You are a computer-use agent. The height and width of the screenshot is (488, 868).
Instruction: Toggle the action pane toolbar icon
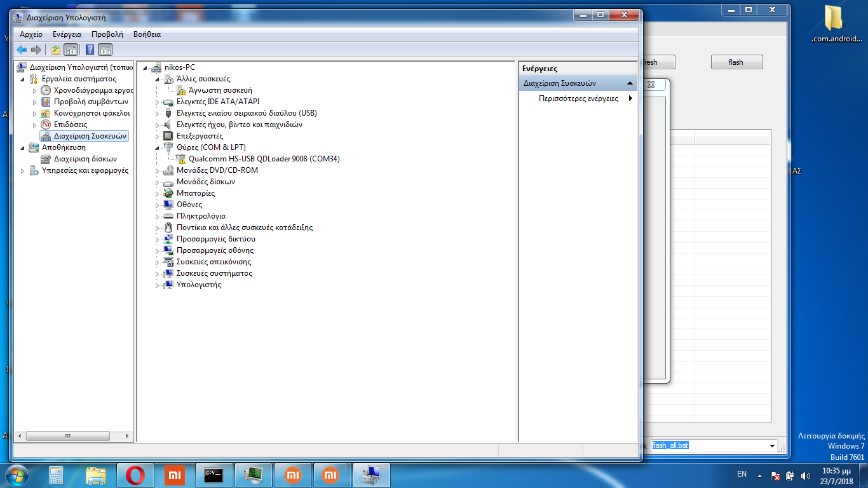tap(105, 50)
